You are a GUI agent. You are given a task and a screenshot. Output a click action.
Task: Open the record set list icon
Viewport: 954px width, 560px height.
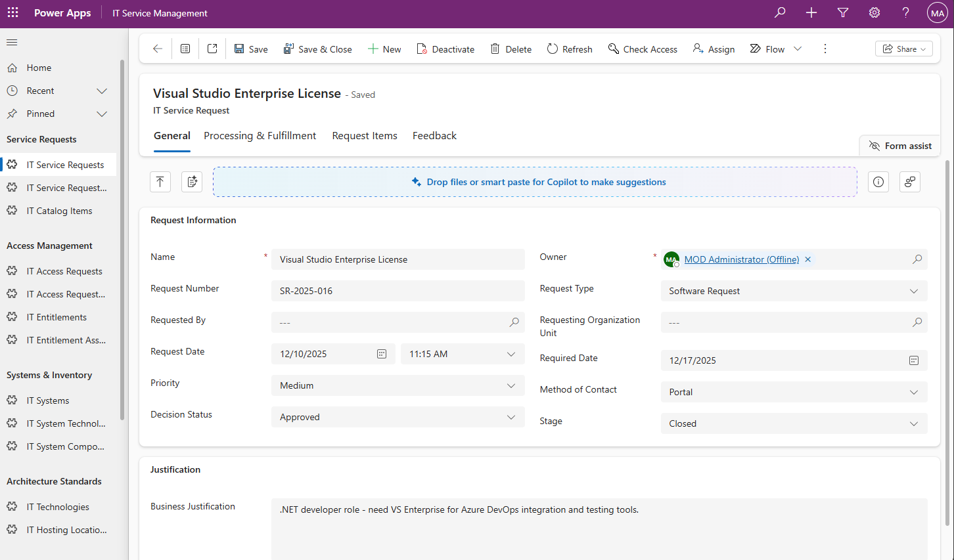pos(185,49)
